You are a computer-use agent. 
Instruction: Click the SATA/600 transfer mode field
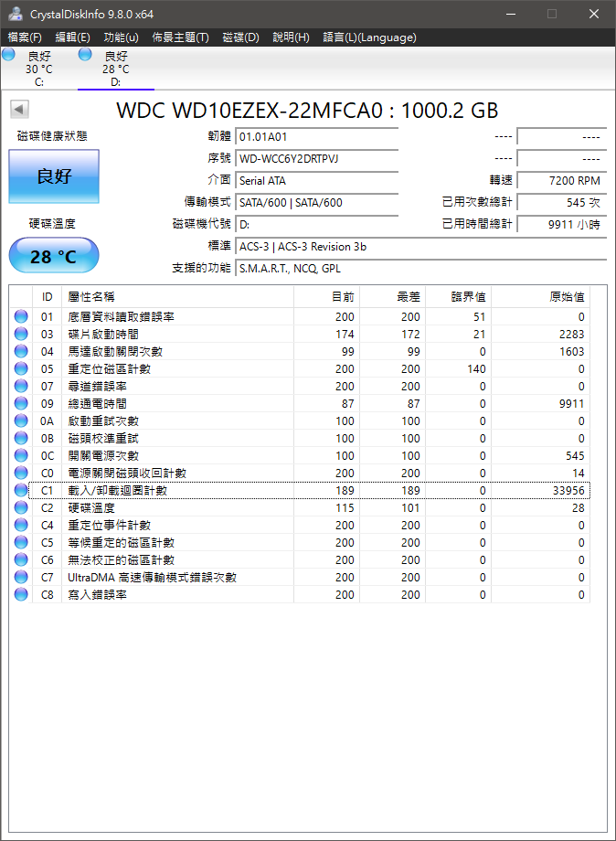click(317, 203)
